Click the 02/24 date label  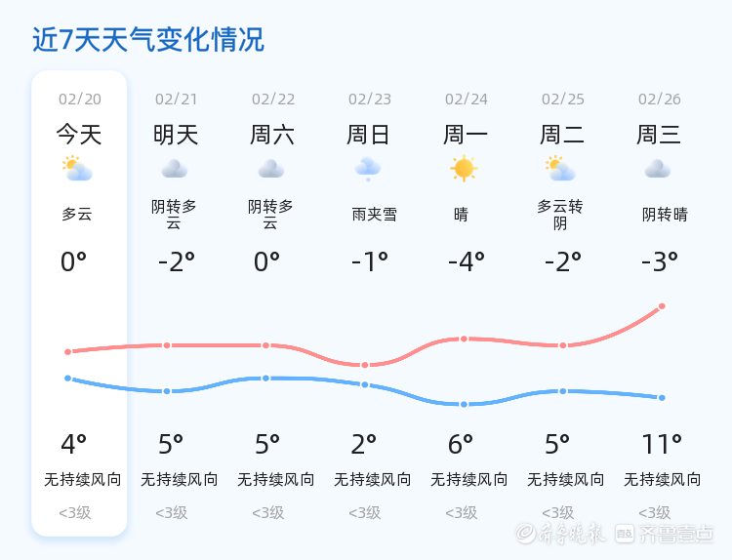coord(466,99)
